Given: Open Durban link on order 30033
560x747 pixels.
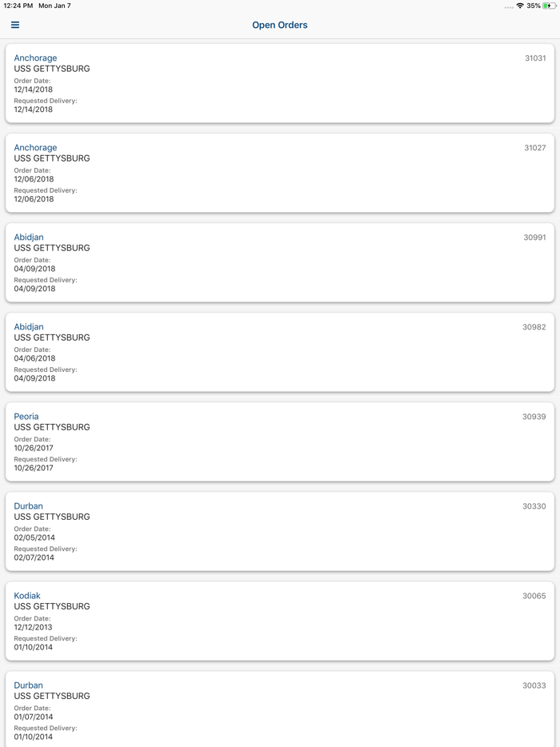Looking at the screenshot, I should pos(29,685).
